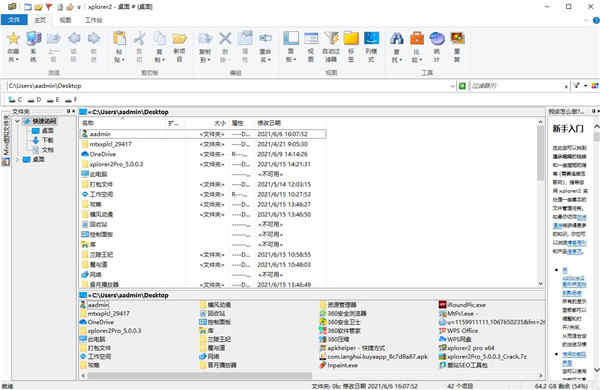Open Properties with the ribbon icon
Screen dimensions: 600x390
[245, 38]
